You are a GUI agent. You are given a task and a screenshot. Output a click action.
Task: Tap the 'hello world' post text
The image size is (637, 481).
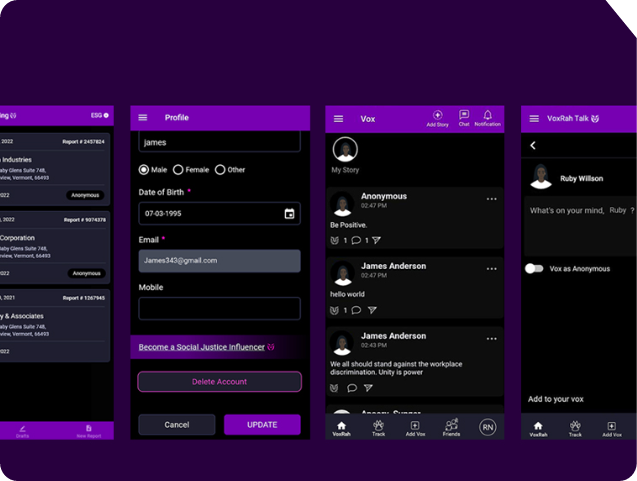coord(347,294)
